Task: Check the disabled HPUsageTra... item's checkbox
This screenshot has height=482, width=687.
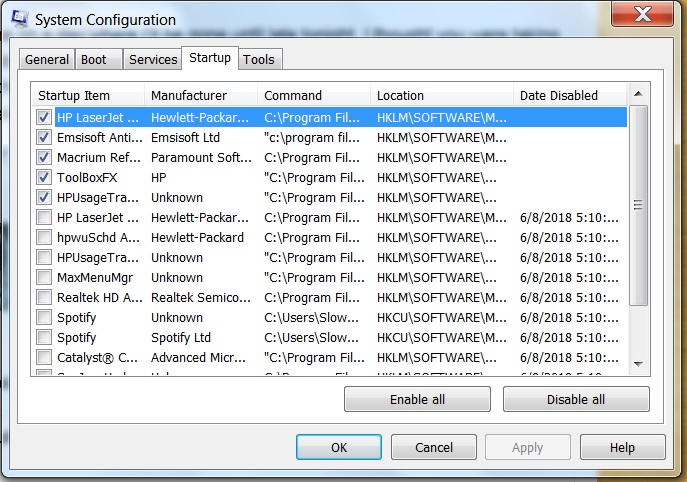Action: tap(44, 258)
